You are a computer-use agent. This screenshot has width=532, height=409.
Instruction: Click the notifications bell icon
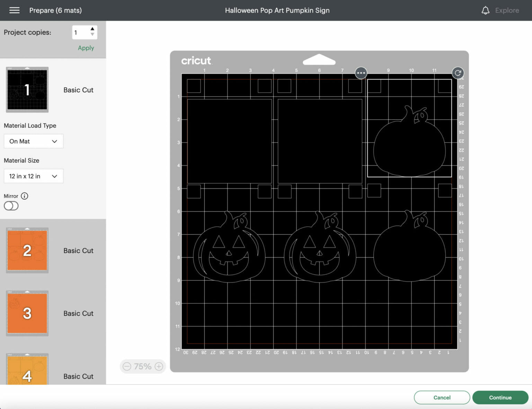pyautogui.click(x=485, y=10)
